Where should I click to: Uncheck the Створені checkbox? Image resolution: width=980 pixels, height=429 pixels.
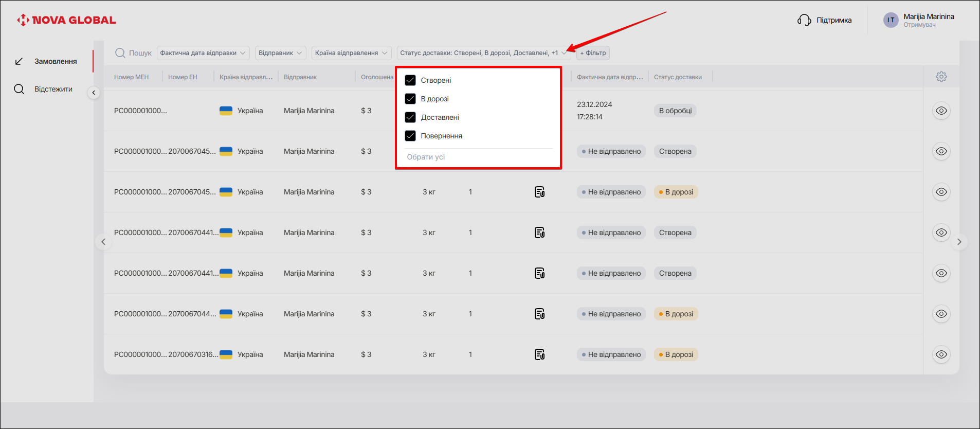tap(410, 80)
